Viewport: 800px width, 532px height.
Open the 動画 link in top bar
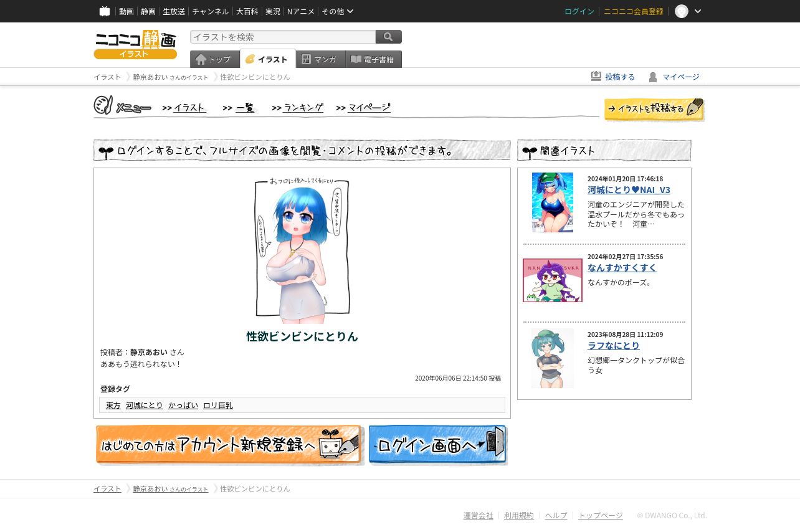coord(126,11)
